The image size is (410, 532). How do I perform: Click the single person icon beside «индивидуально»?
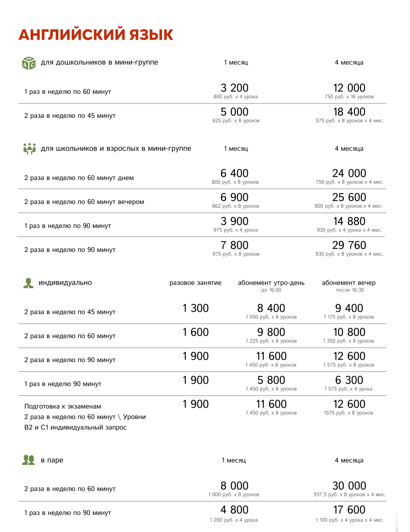(28, 283)
